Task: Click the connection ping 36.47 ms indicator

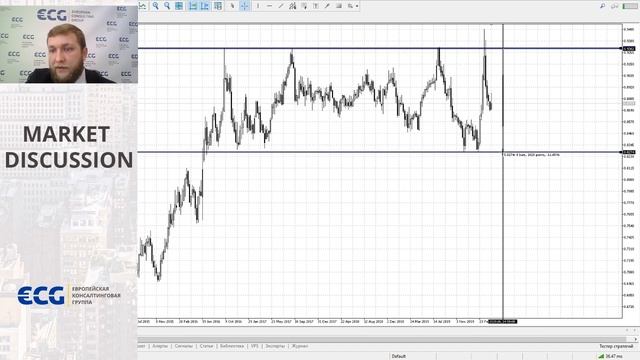Action: (x=611, y=356)
